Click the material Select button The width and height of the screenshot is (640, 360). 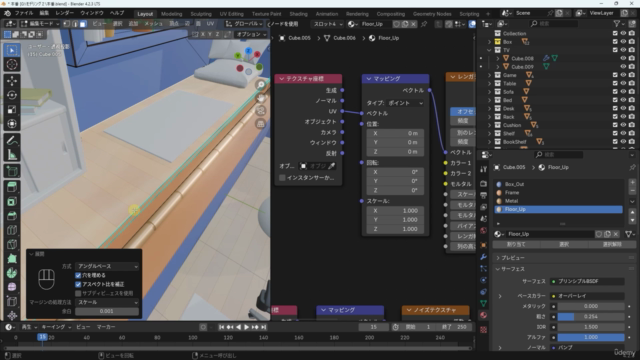pos(564,244)
